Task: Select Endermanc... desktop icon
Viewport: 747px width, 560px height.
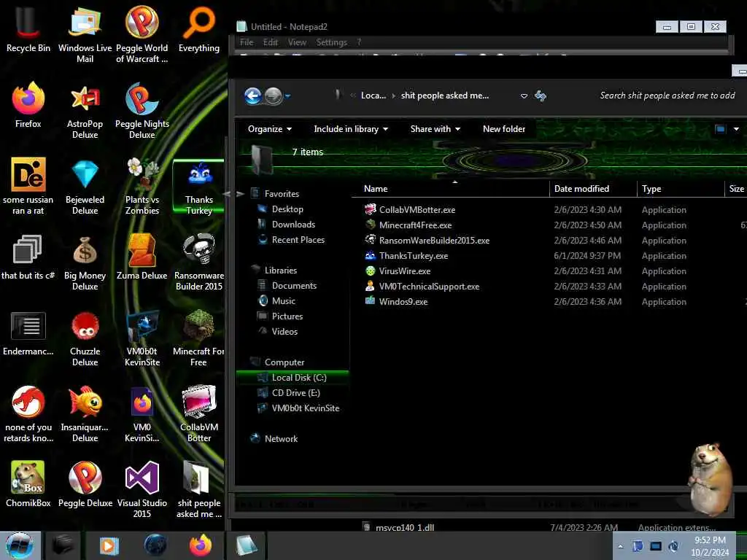Action: 28,332
